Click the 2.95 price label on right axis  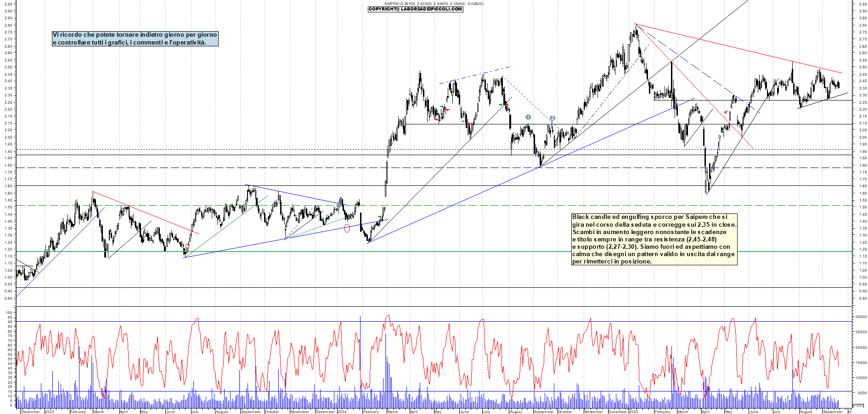(x=862, y=4)
